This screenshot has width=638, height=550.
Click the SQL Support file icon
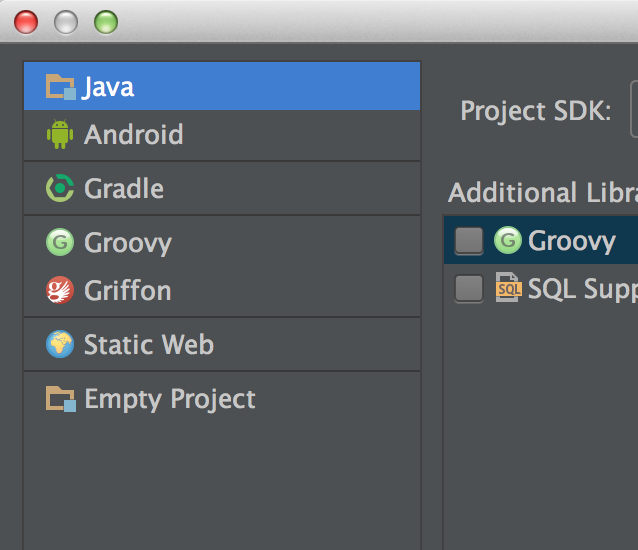(x=508, y=288)
